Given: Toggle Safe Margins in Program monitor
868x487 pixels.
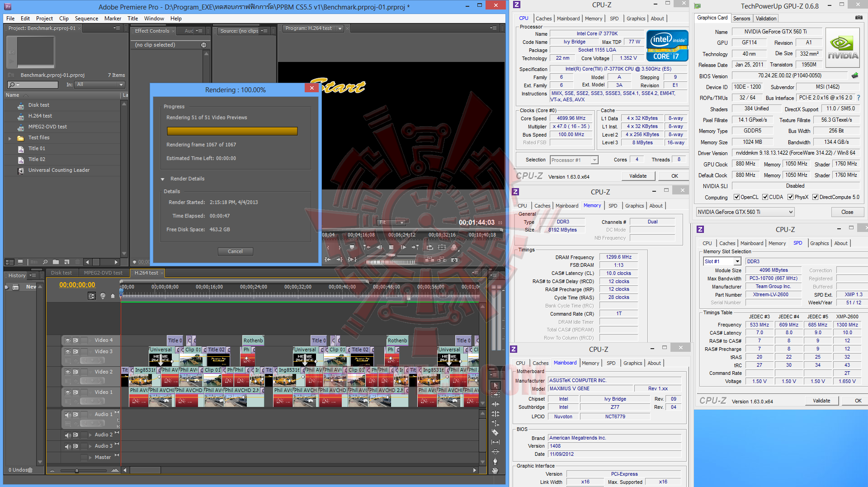Looking at the screenshot, I should (442, 247).
